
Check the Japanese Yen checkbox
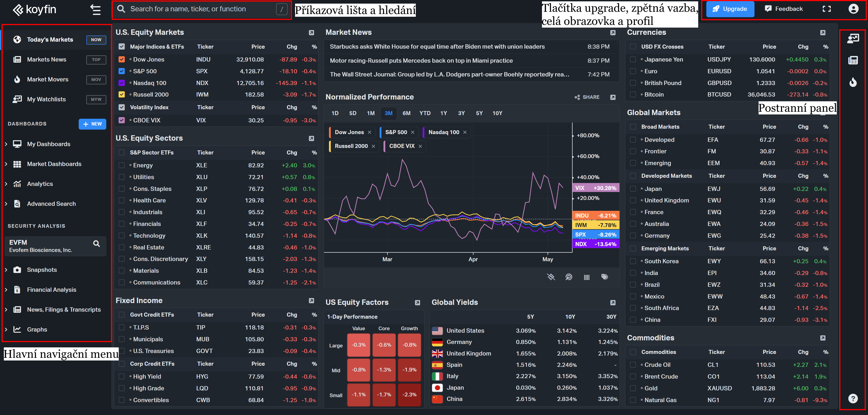633,60
